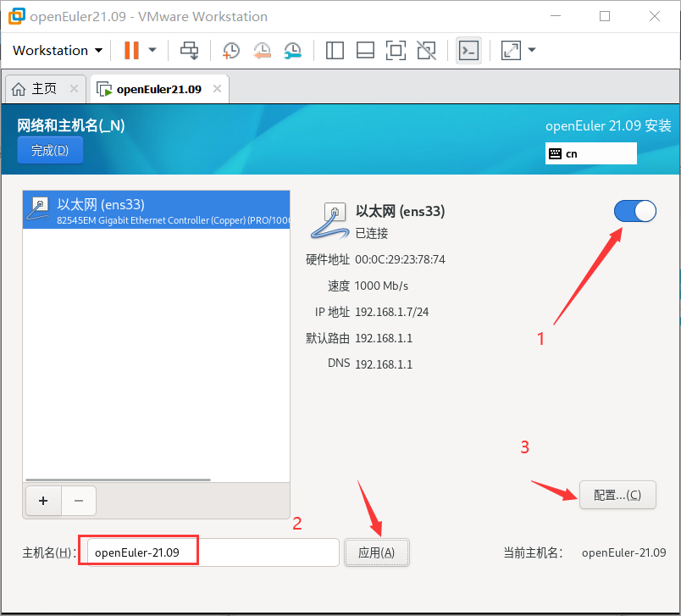Click the 完成(D) button

coord(50,150)
